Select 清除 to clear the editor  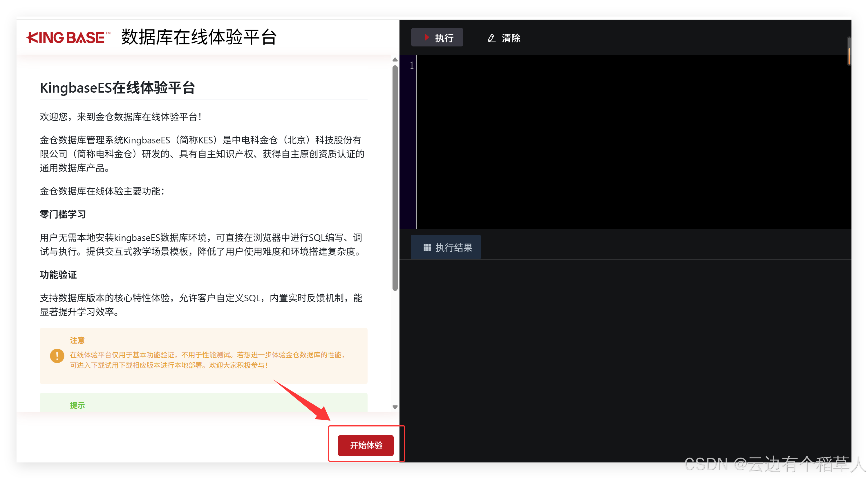[x=511, y=38]
